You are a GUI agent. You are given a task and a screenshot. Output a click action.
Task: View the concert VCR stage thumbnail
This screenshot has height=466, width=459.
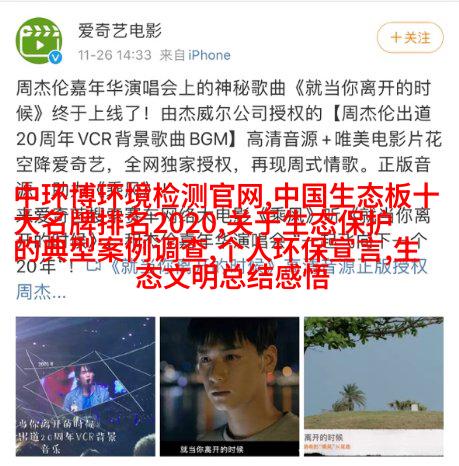[85, 386]
